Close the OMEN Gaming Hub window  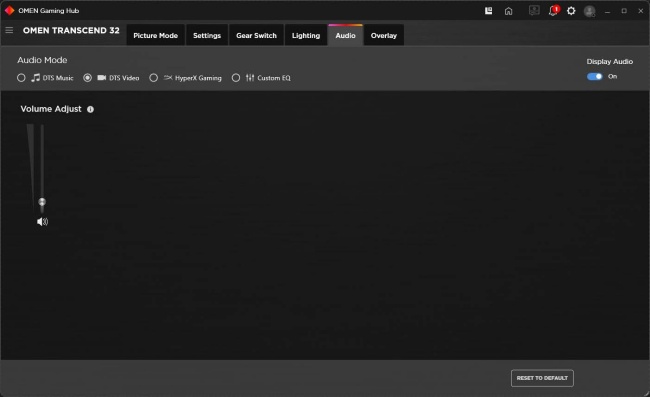point(640,11)
